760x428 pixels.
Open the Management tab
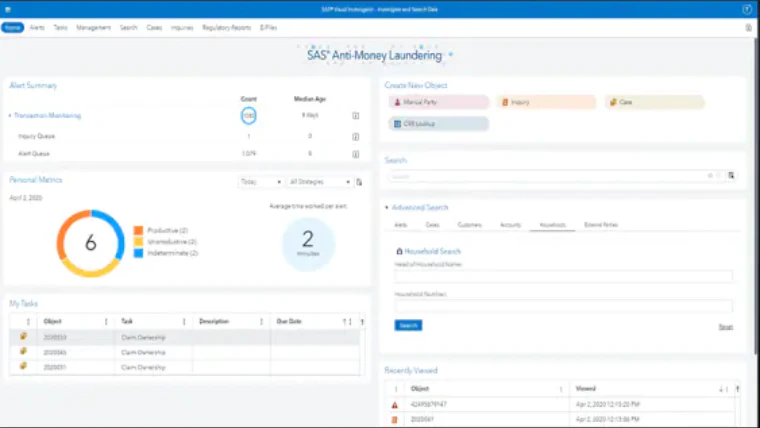tap(94, 28)
